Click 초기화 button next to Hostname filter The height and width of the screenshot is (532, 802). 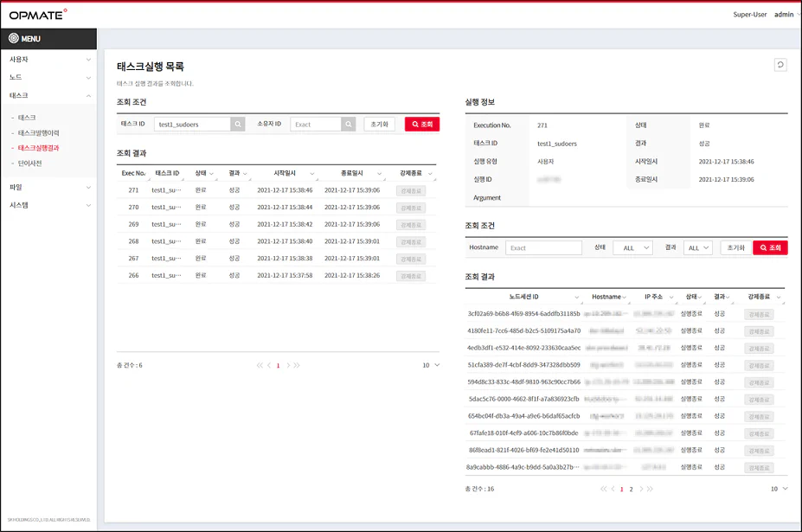[x=735, y=248]
